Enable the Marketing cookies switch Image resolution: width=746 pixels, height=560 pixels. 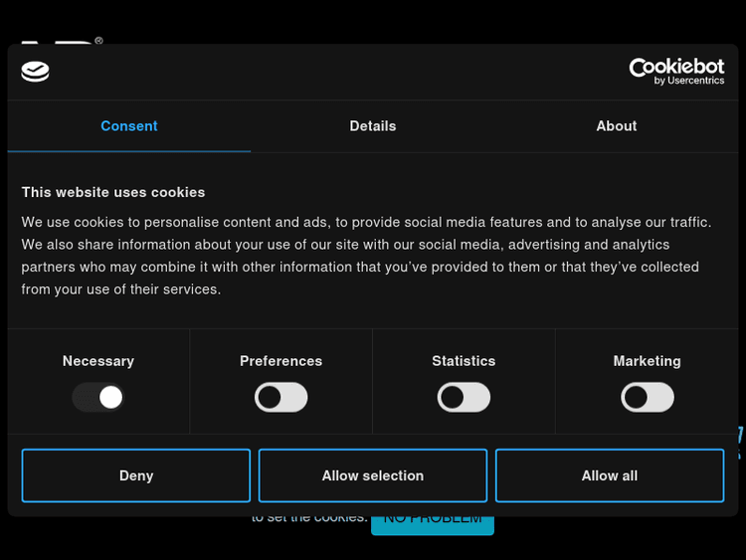coord(648,398)
